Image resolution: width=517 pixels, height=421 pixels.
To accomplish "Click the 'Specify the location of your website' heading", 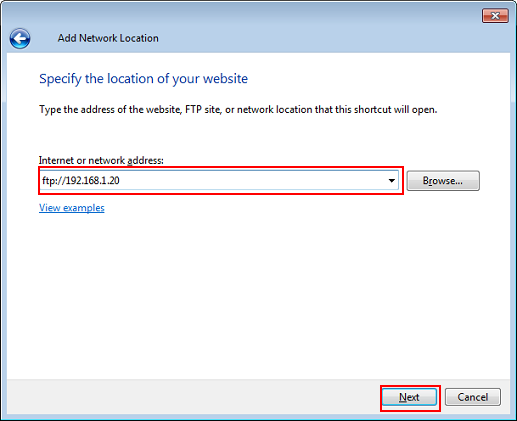I will 143,79.
